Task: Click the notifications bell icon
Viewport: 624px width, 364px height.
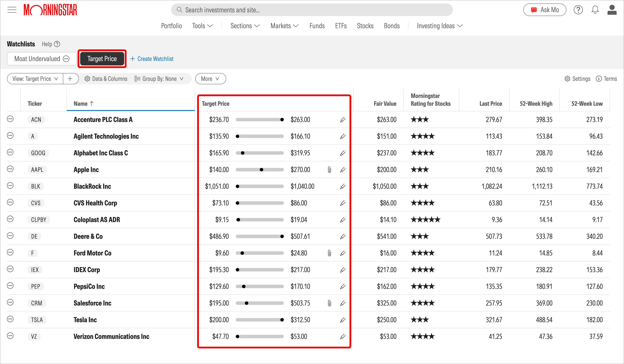Action: pos(595,10)
